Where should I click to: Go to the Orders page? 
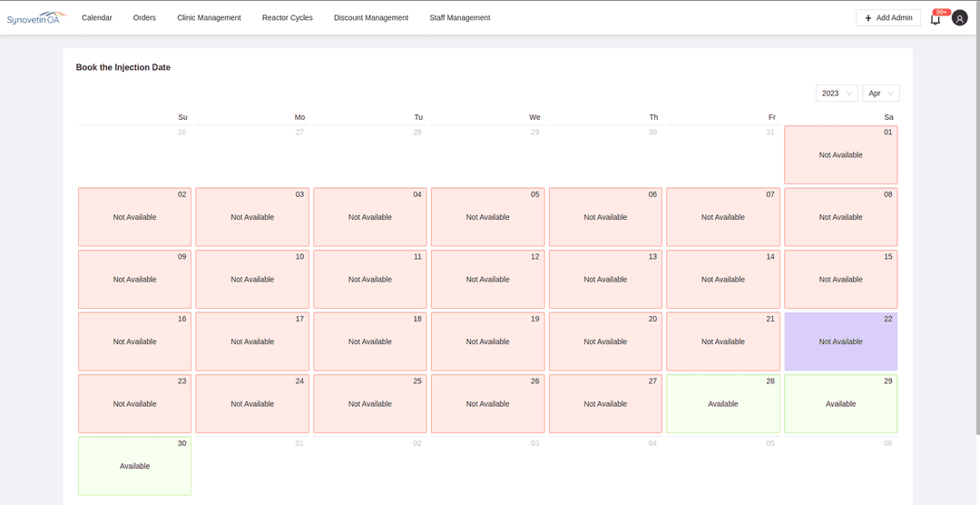pyautogui.click(x=144, y=18)
